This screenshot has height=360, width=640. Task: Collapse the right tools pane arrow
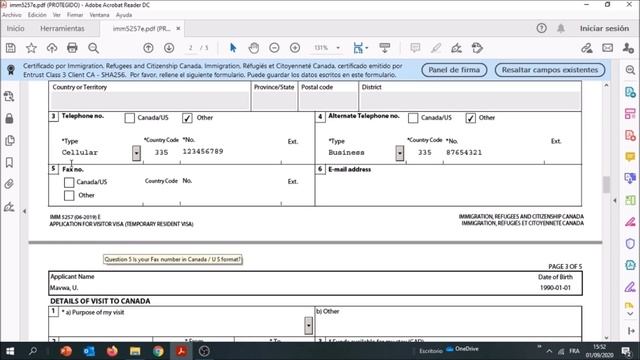(615, 200)
